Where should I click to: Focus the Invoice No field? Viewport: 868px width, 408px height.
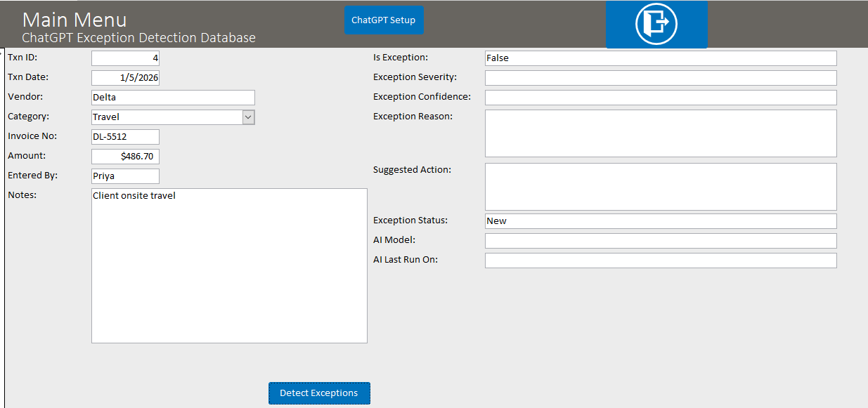click(x=125, y=137)
